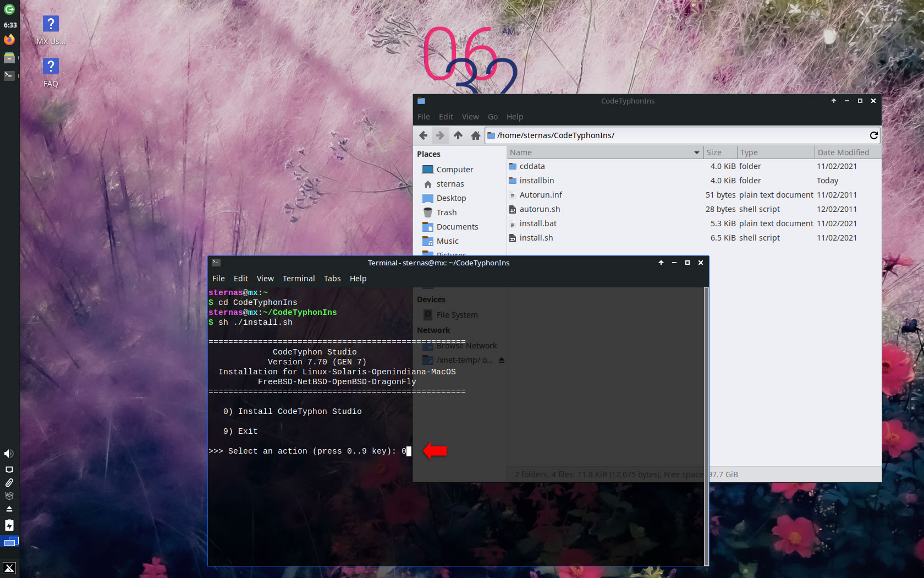Open the package updater box icon
Screen dimensions: 924x578
(9, 496)
